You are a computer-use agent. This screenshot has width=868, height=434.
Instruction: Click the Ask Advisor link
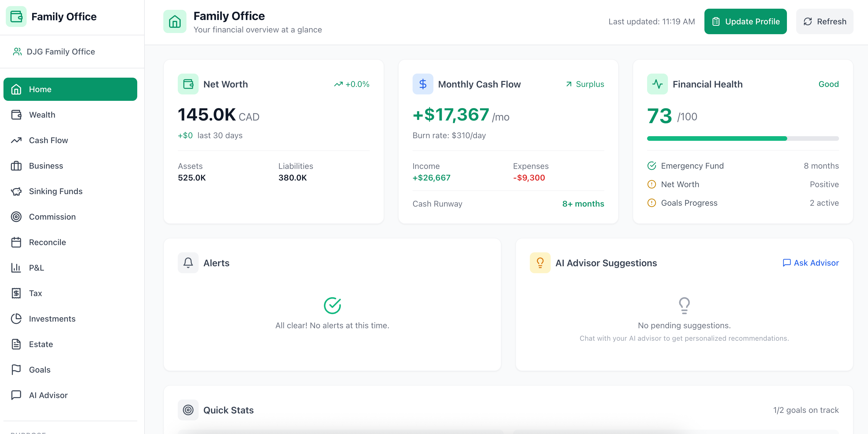pyautogui.click(x=810, y=263)
